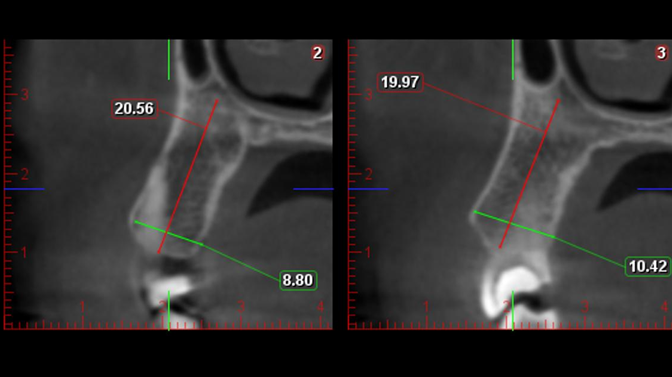Select the 19.97 measurement label

[400, 82]
